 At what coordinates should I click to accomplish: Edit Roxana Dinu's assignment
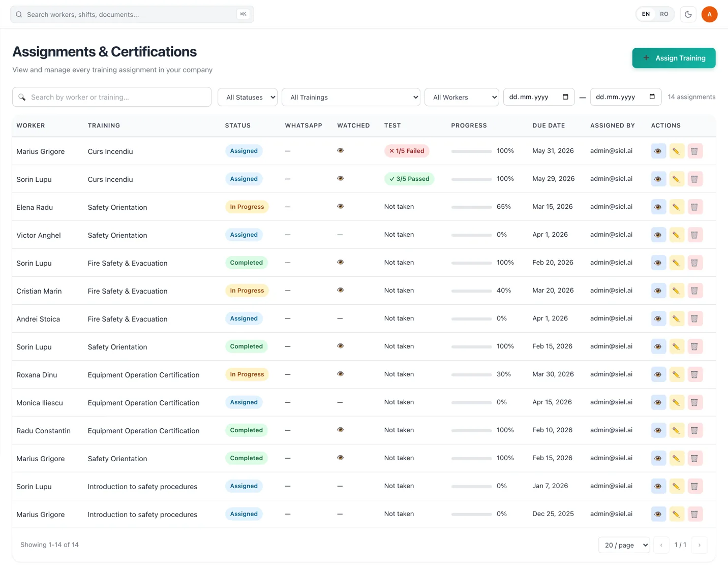tap(677, 374)
